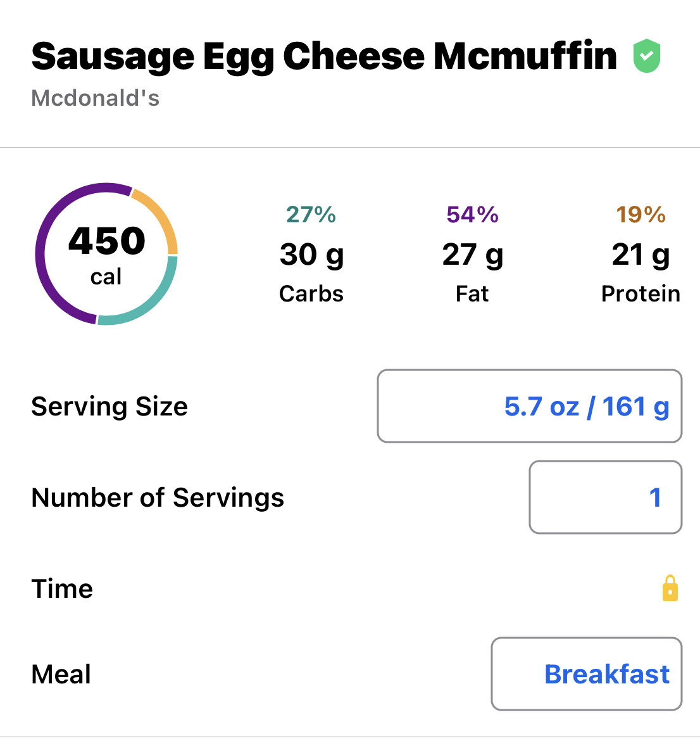700x748 pixels.
Task: Tap the Serving Size label
Action: (x=109, y=407)
